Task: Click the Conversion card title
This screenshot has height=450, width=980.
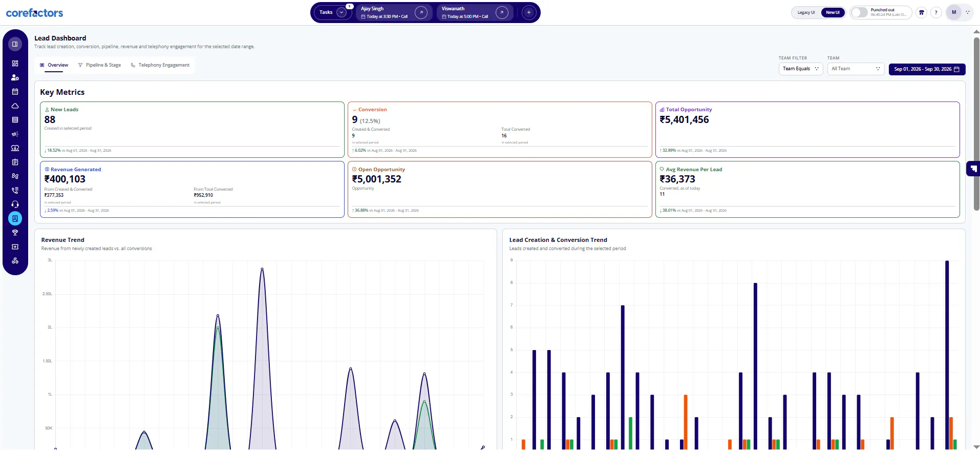Action: [372, 110]
